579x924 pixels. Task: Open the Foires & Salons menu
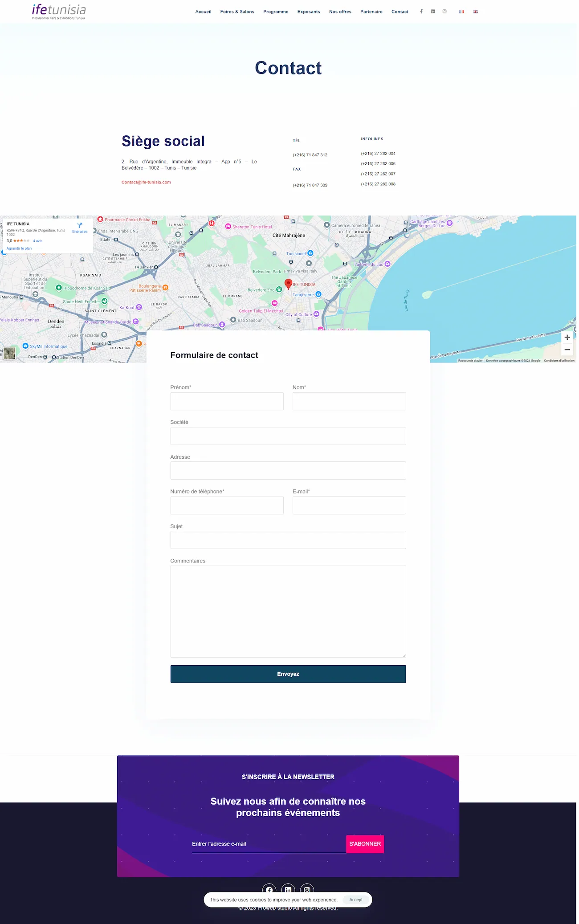point(237,12)
